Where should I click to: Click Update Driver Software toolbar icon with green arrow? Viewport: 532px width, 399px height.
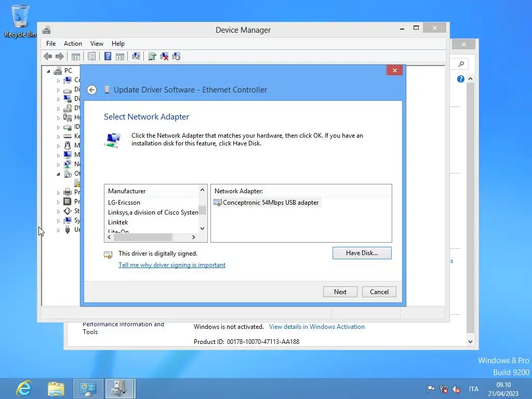(152, 56)
